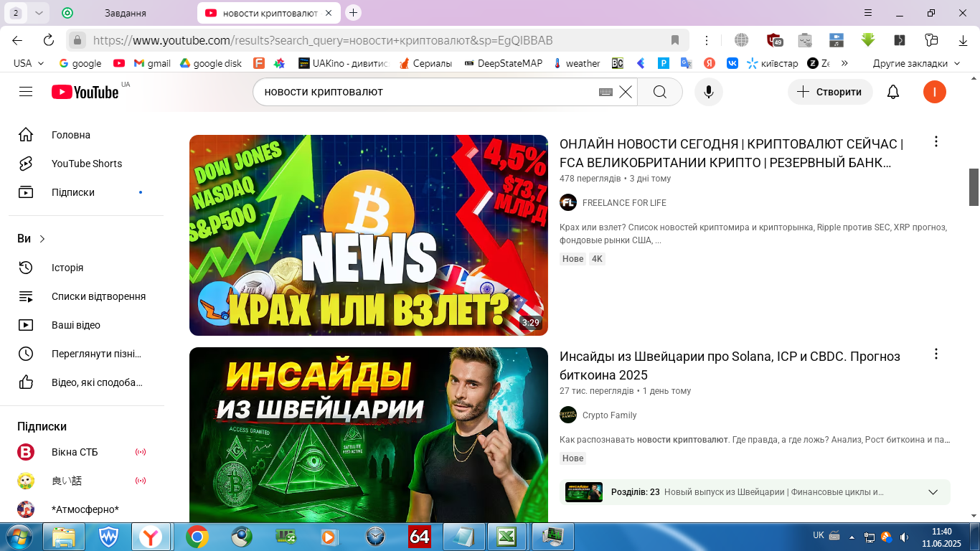
Task: Open the green download arrow extension
Action: (867, 40)
